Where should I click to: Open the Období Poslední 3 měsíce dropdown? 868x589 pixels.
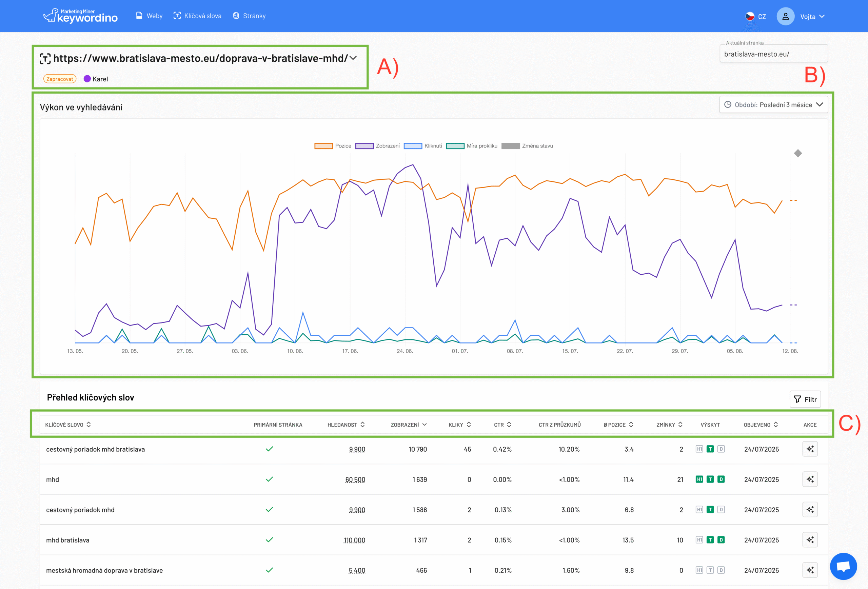(x=773, y=104)
